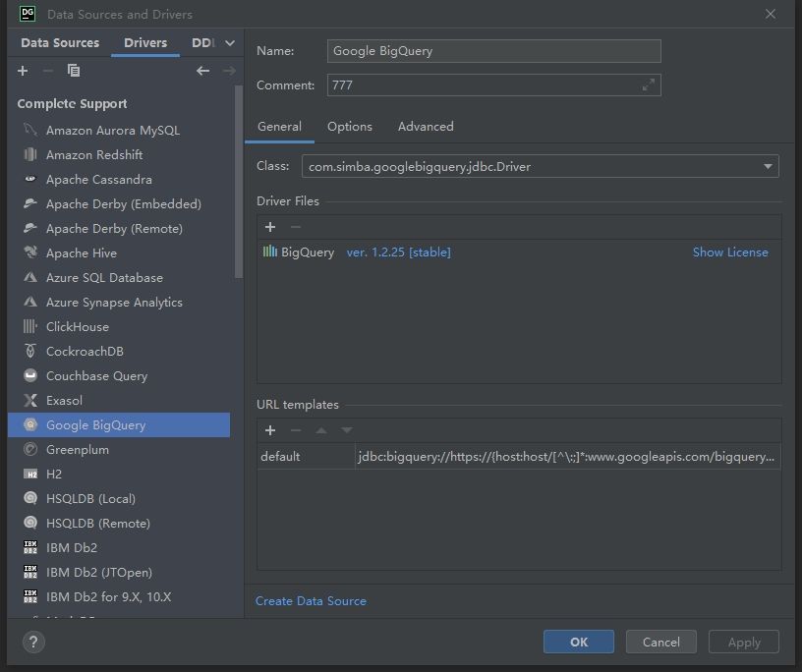This screenshot has width=802, height=672.
Task: Click the Amazon Aurora MySQL icon
Action: 30,130
